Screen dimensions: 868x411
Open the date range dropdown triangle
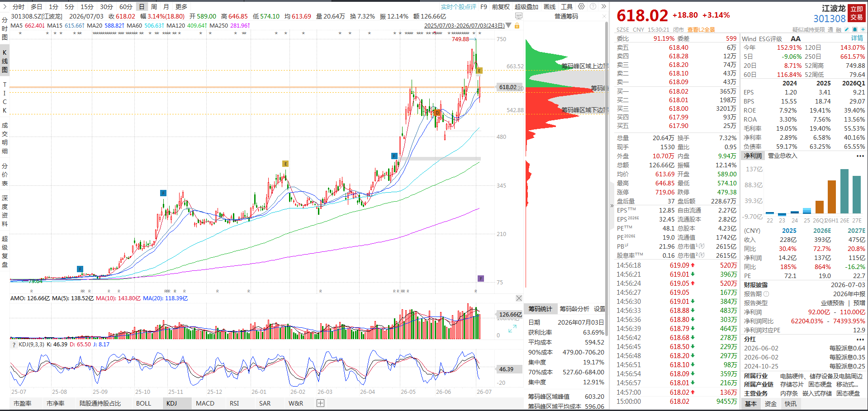click(509, 25)
